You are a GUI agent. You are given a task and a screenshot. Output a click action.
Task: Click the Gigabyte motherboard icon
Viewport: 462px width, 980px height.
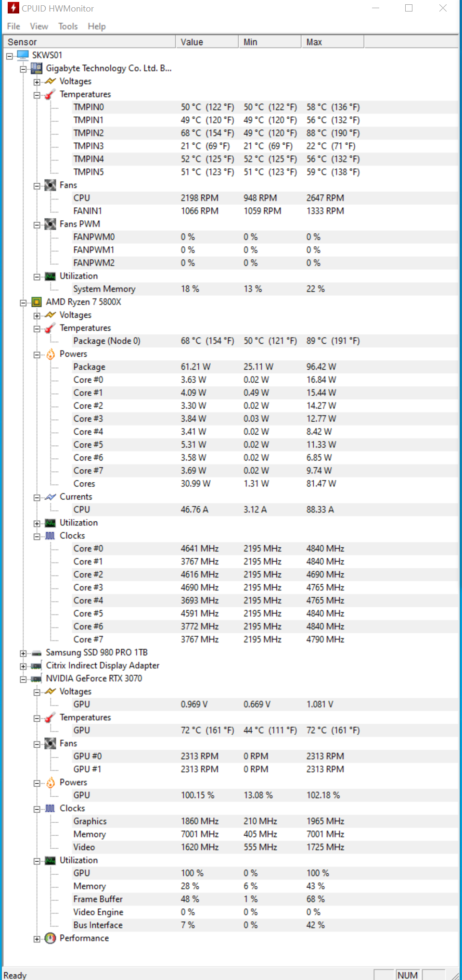[x=37, y=68]
